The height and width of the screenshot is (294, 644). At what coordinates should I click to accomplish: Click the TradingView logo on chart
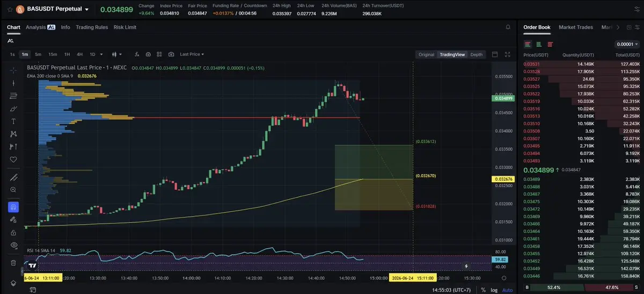point(32,266)
